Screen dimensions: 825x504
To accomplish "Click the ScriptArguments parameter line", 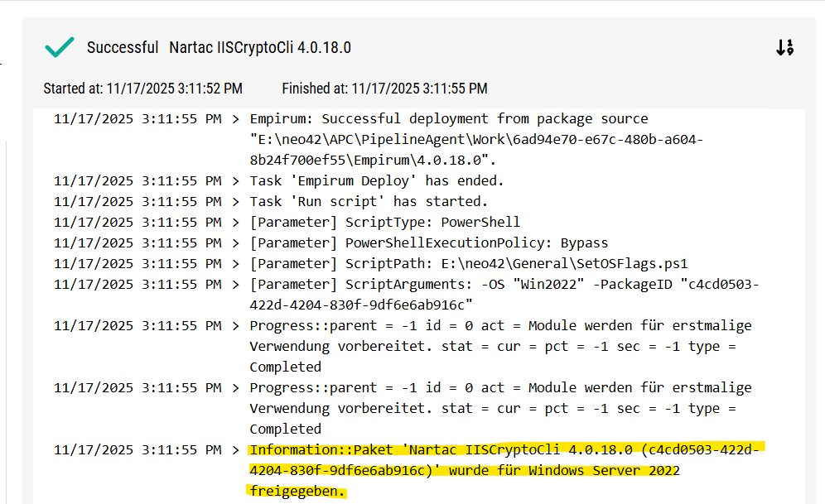I will click(x=504, y=285).
